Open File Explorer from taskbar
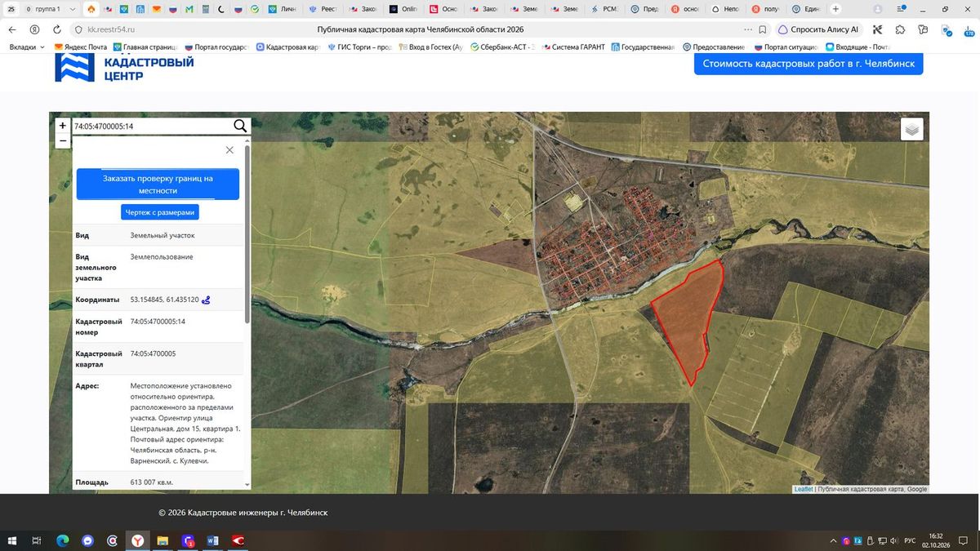980x551 pixels. tap(163, 540)
